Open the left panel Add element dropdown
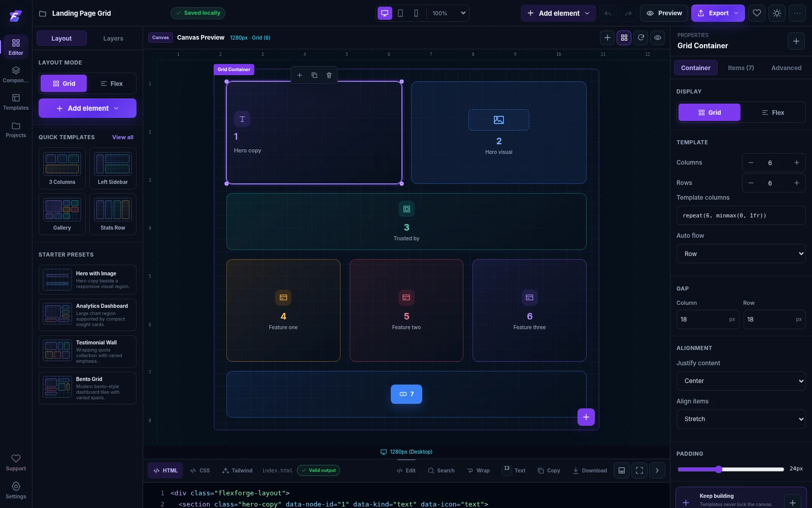The image size is (812, 508). tap(87, 108)
